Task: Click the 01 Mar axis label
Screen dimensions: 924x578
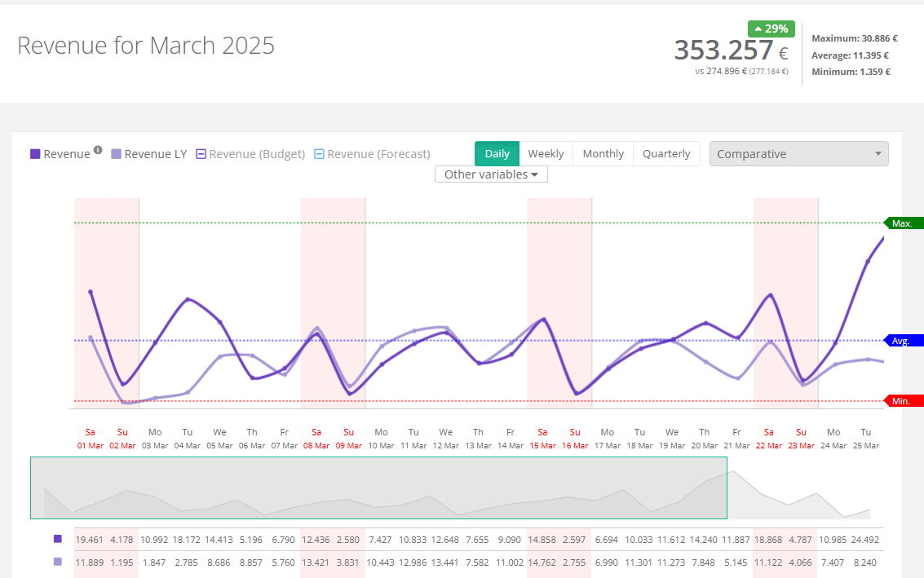Action: tap(91, 445)
